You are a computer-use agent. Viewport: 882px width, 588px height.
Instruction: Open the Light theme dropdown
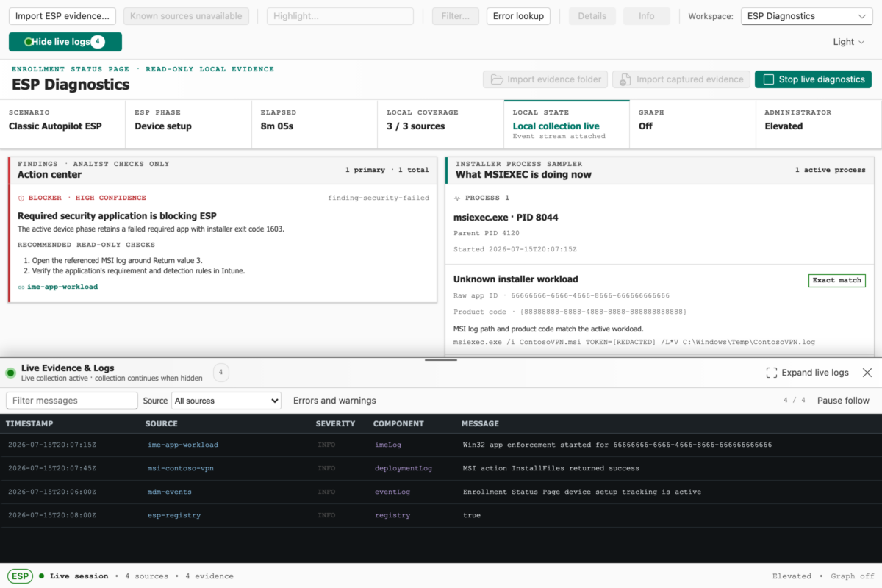(849, 42)
